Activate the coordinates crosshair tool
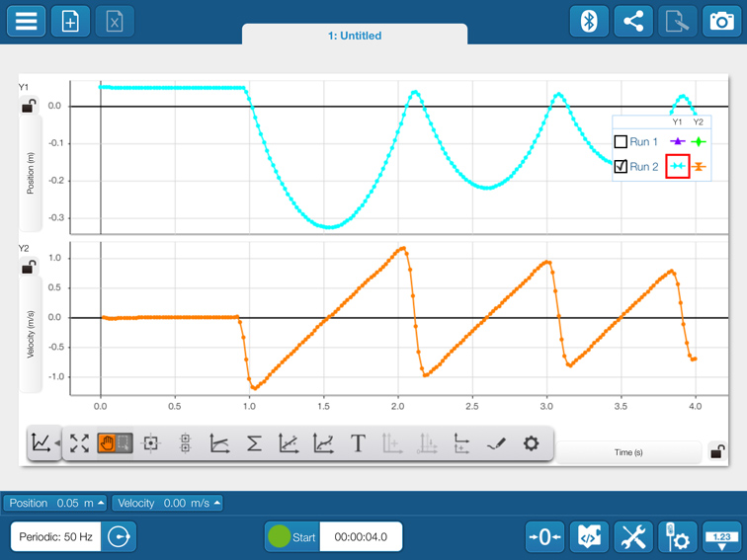747x560 pixels. click(x=150, y=443)
